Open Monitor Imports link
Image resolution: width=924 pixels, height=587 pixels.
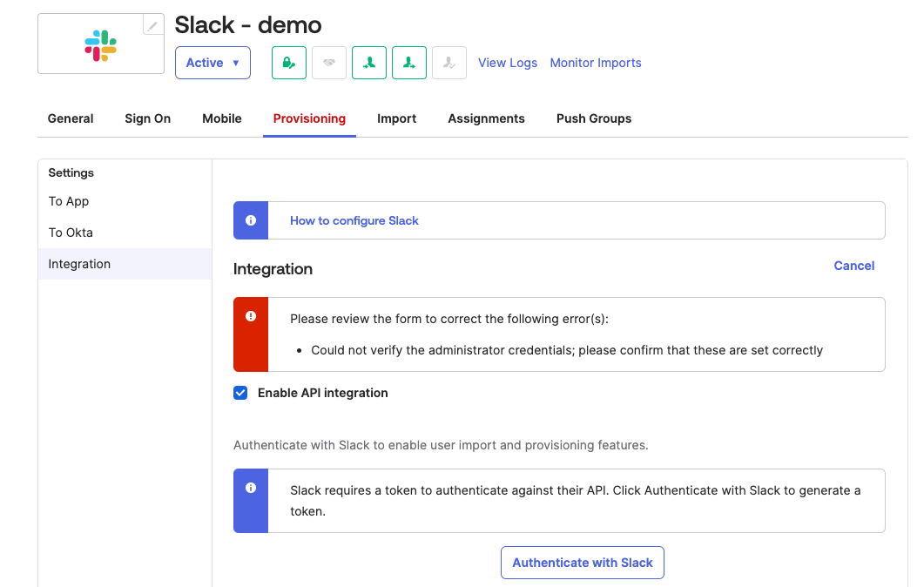(595, 63)
